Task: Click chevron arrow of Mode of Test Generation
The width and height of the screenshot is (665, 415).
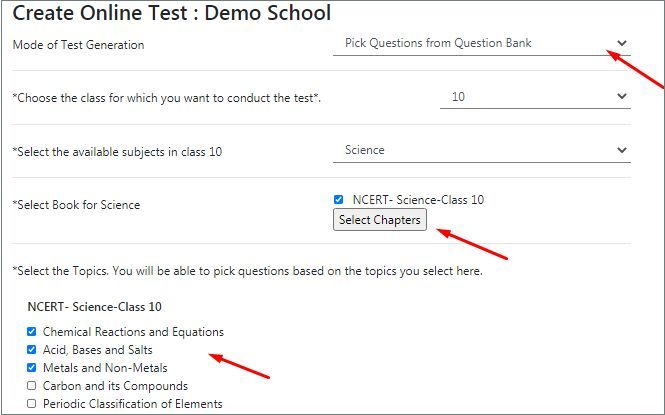Action: click(x=622, y=43)
